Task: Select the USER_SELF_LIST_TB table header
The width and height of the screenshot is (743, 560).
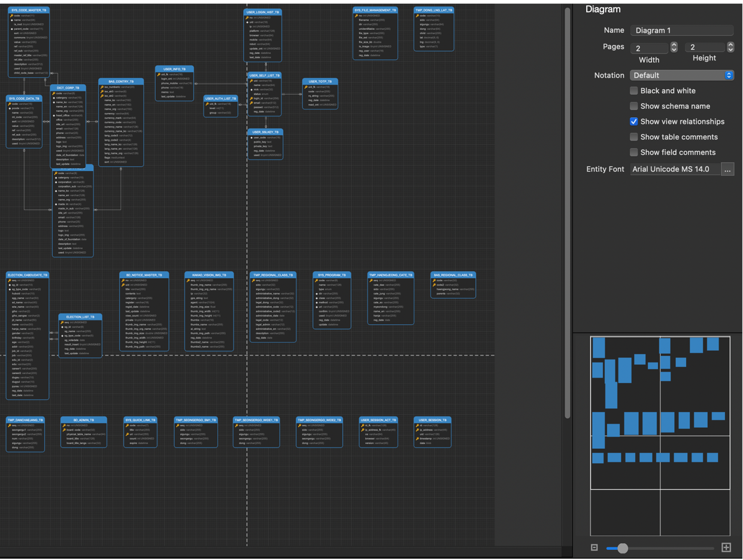Action: [x=264, y=75]
